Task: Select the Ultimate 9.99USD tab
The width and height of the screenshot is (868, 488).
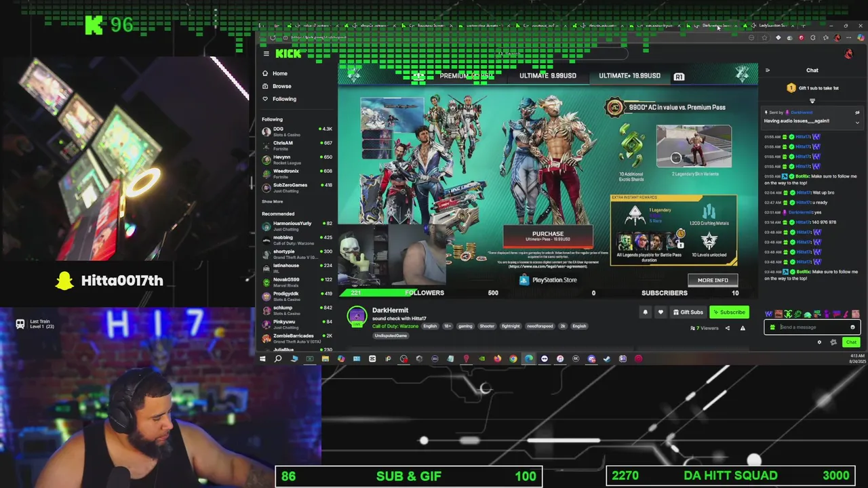Action: click(547, 76)
